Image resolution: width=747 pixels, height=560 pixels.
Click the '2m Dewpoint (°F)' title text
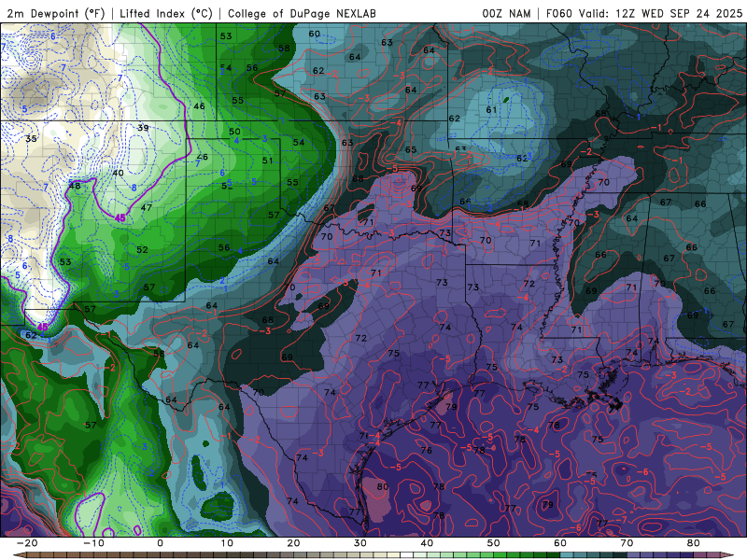55,13
